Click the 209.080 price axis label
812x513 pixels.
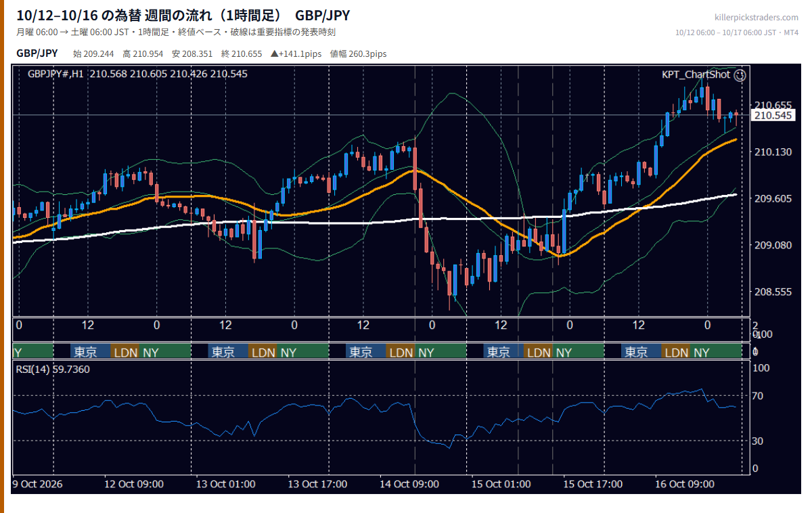click(x=773, y=245)
